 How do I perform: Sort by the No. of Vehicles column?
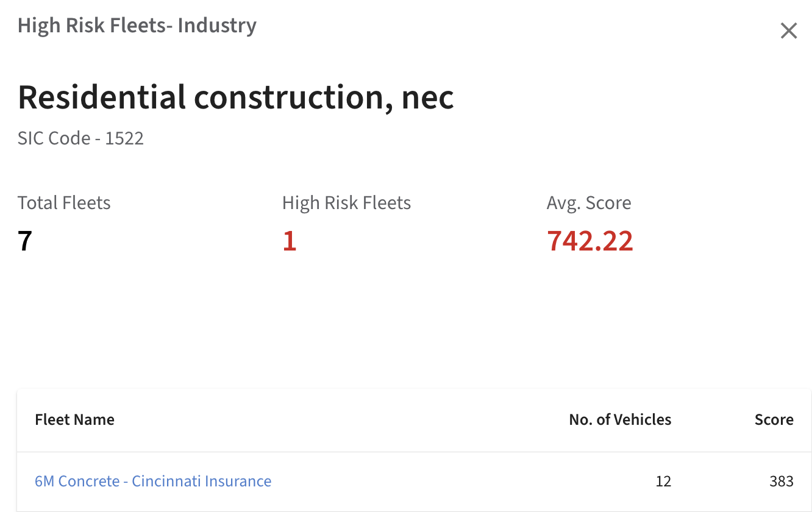(620, 419)
